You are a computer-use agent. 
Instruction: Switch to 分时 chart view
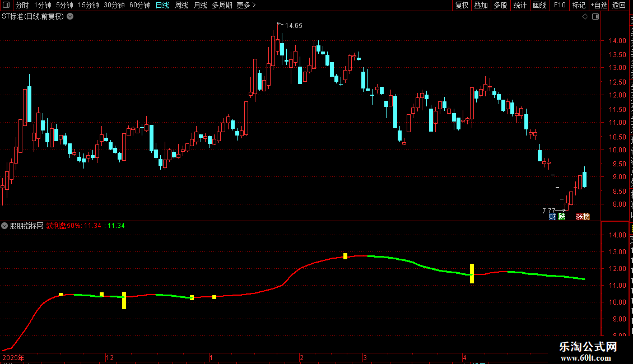(22, 5)
